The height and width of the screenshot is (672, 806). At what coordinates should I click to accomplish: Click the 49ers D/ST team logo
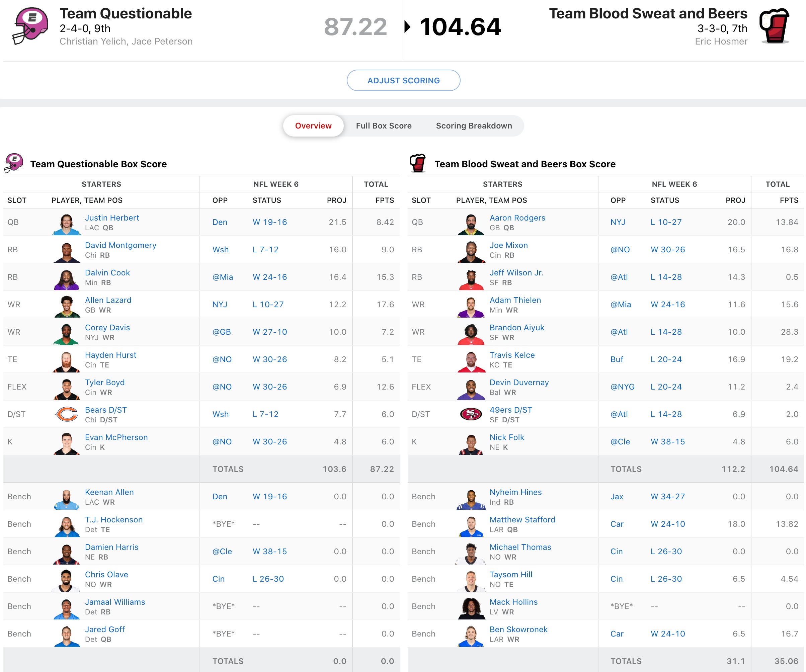pos(471,414)
